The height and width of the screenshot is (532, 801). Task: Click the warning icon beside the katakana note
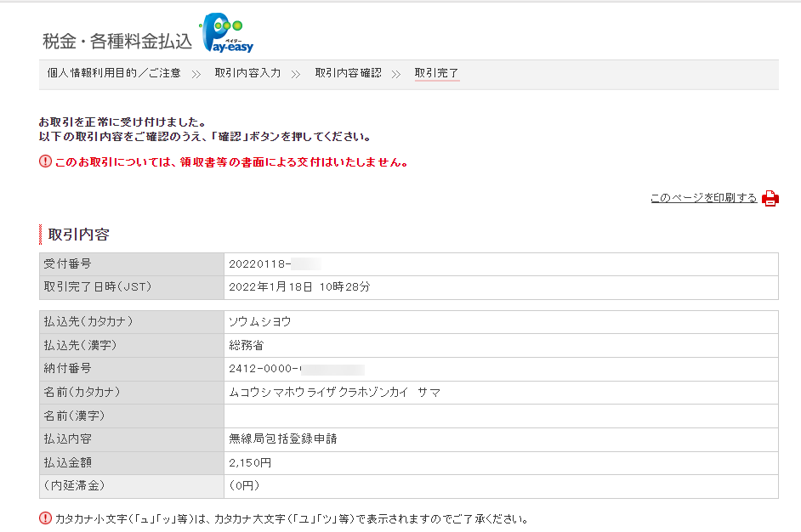click(x=45, y=518)
